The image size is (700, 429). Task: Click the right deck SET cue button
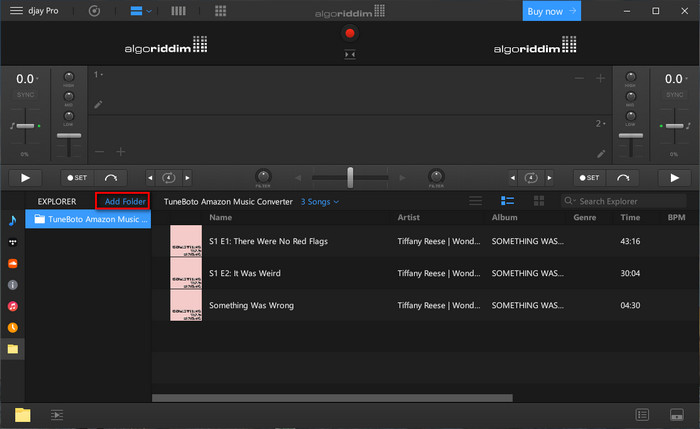[590, 178]
